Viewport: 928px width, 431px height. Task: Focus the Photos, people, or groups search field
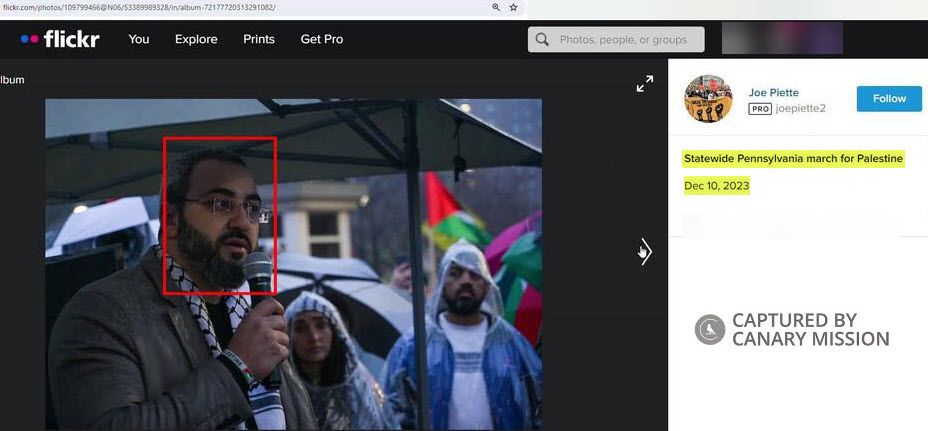(x=625, y=40)
